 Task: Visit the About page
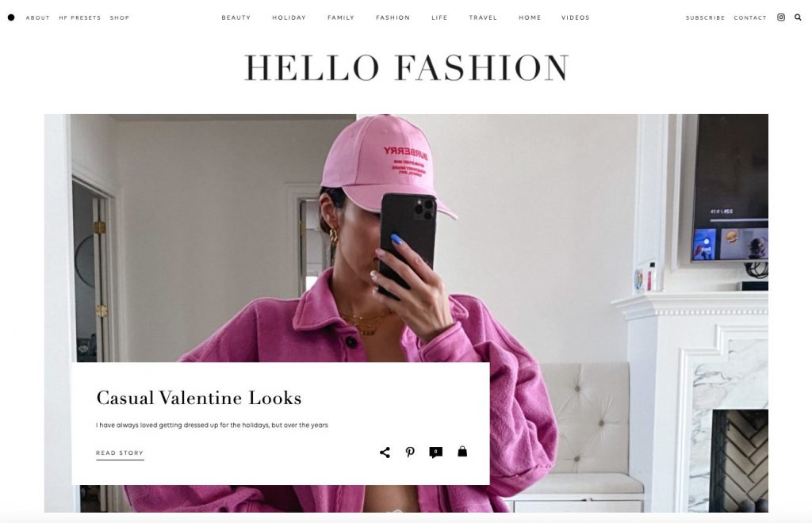coord(38,17)
